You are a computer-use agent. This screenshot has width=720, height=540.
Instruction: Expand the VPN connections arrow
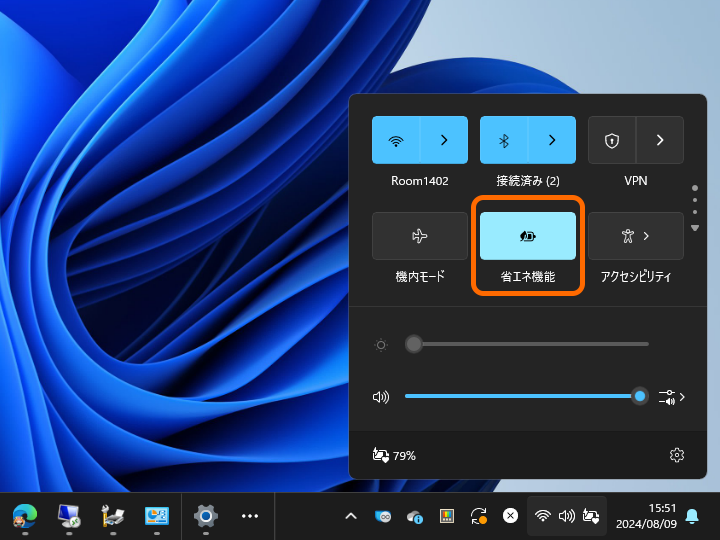[x=660, y=140]
